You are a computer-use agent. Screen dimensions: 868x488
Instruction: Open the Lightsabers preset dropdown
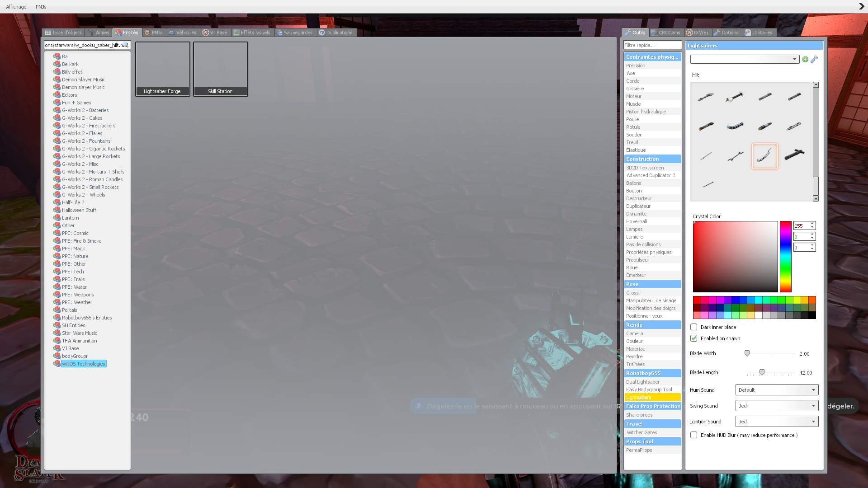click(x=745, y=59)
